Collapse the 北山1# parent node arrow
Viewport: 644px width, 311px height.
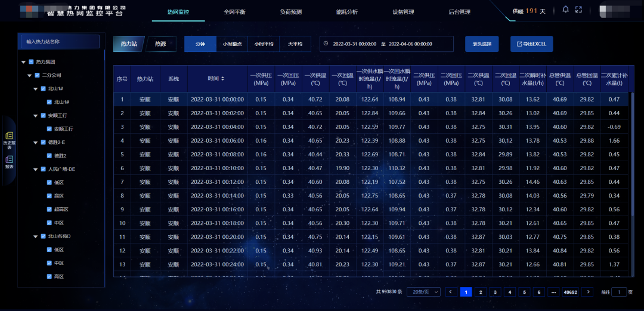tap(36, 89)
